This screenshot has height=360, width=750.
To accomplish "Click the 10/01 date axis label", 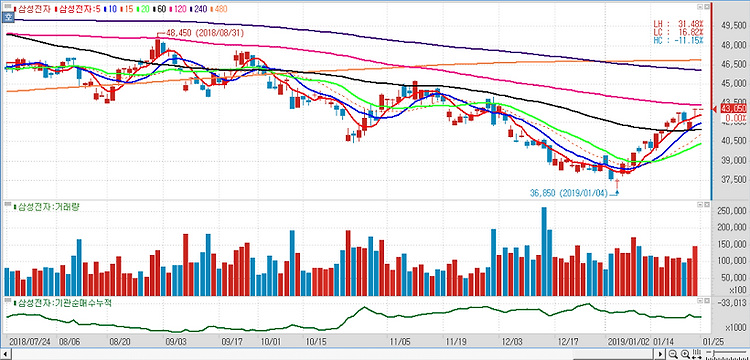I will [271, 342].
